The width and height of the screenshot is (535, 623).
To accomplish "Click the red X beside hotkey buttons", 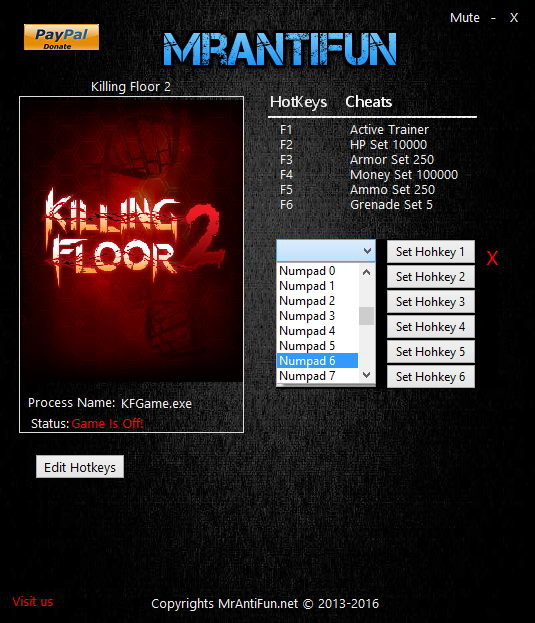I will [492, 259].
